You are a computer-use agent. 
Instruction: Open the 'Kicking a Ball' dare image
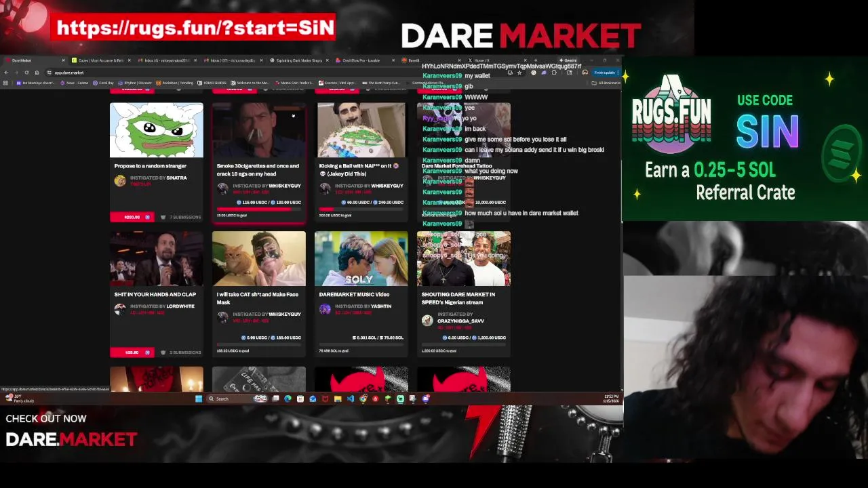361,130
